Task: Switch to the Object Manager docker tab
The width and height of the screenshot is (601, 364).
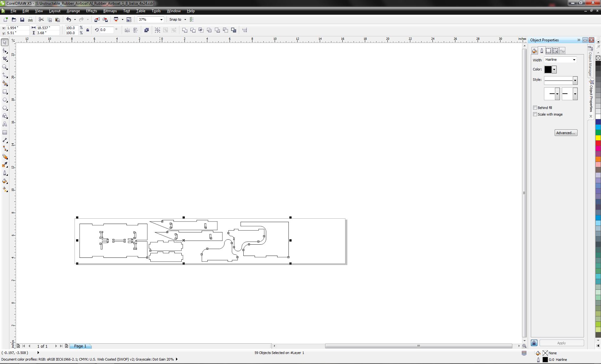Action: click(x=591, y=62)
